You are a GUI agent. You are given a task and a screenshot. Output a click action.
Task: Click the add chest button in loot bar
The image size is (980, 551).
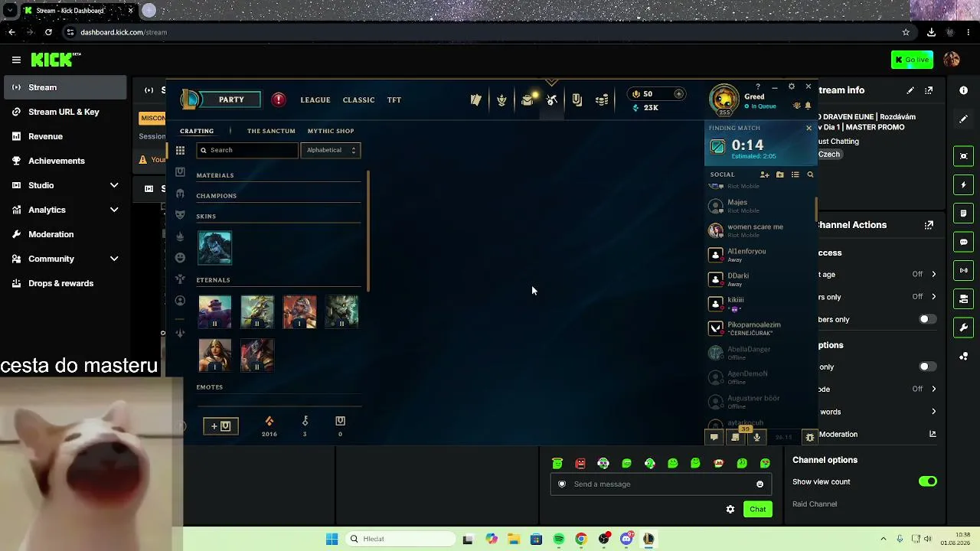tap(221, 426)
